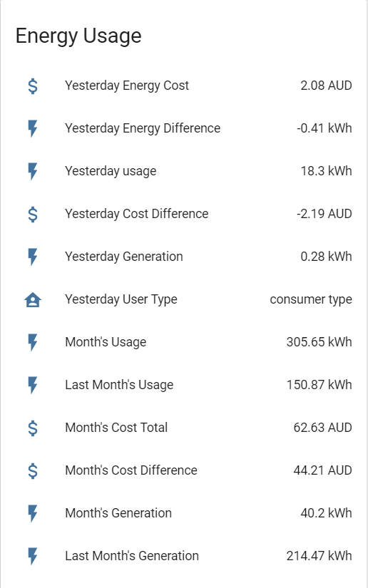This screenshot has width=368, height=588.
Task: Click lightning icon beside Yesterday Generation
Action: [33, 257]
